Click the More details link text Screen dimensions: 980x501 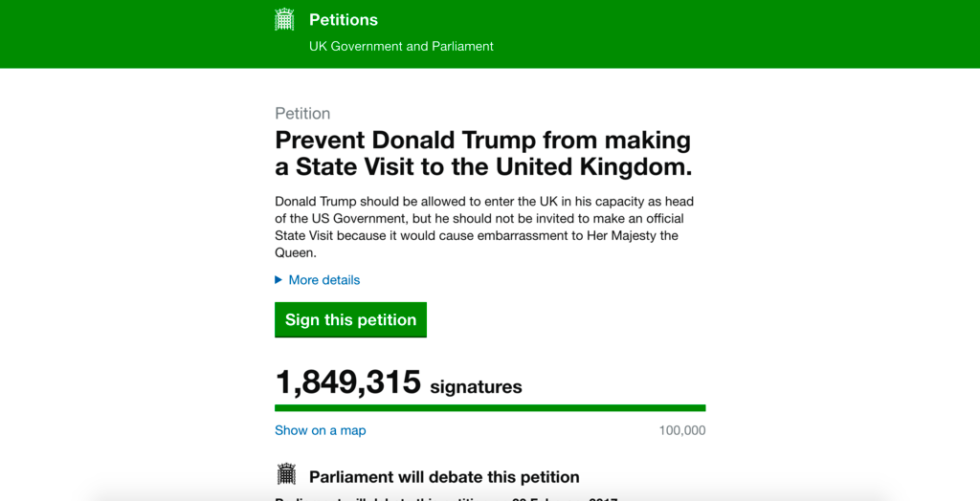(323, 280)
